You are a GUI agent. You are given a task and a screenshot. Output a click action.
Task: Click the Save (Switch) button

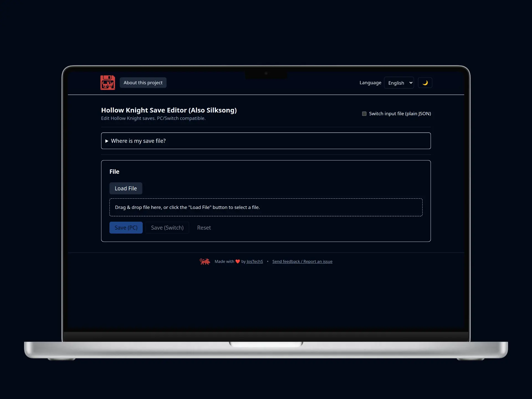point(167,227)
